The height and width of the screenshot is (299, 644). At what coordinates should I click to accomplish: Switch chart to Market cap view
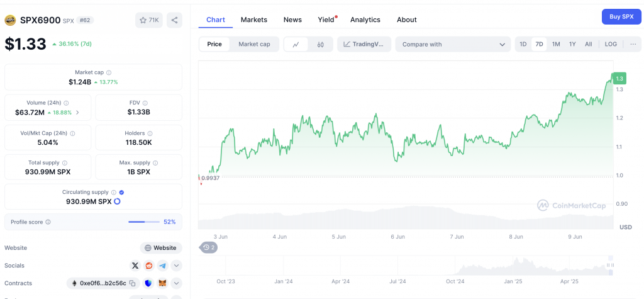click(x=254, y=44)
